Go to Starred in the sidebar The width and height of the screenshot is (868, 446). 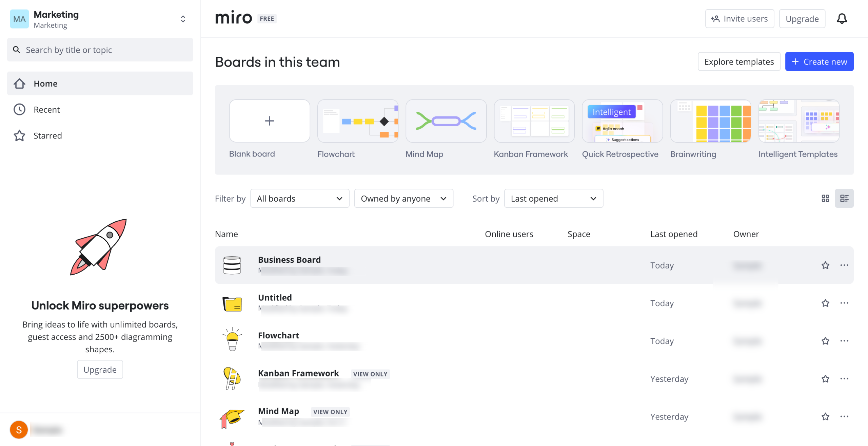[x=47, y=136]
